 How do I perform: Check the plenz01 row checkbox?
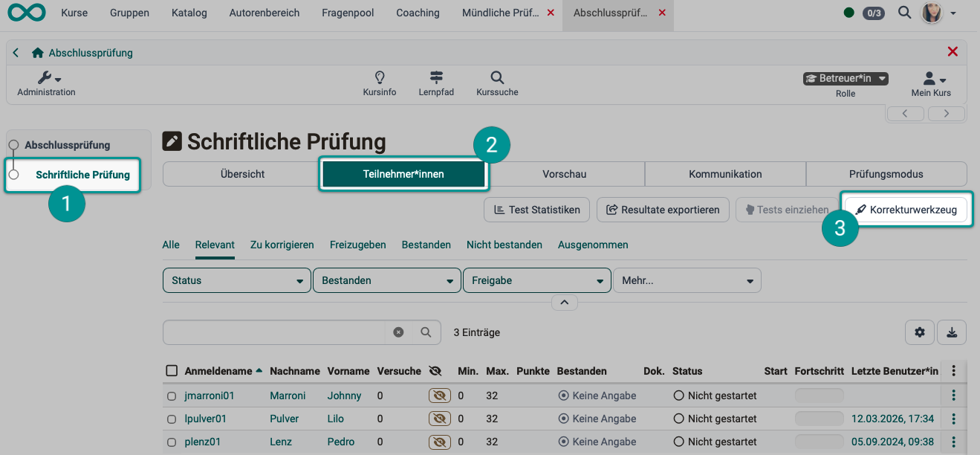pos(171,442)
